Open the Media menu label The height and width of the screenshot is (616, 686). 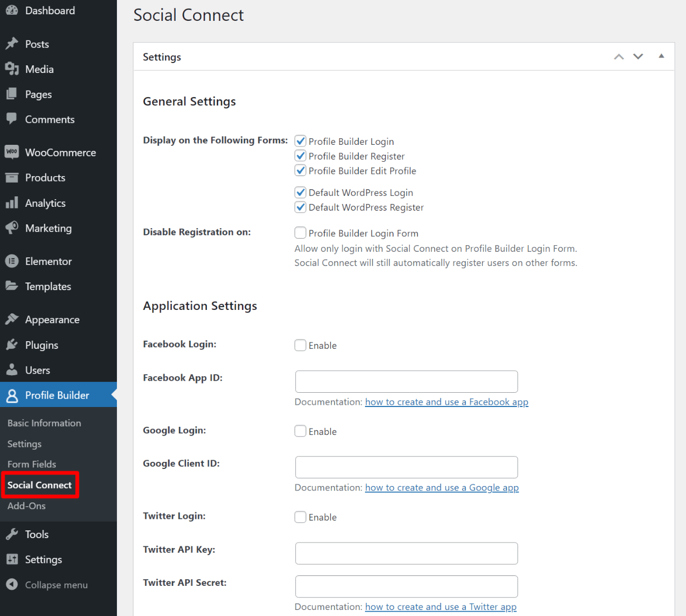coord(40,69)
